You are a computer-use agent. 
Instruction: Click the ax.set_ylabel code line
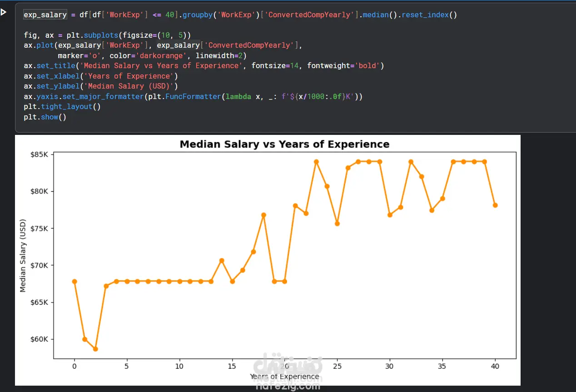tap(101, 86)
